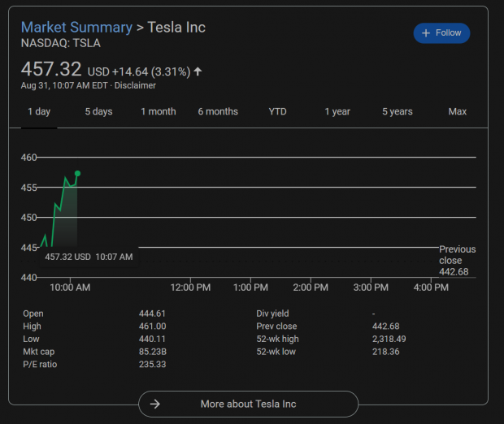Click the High value 461.00

[152, 327]
